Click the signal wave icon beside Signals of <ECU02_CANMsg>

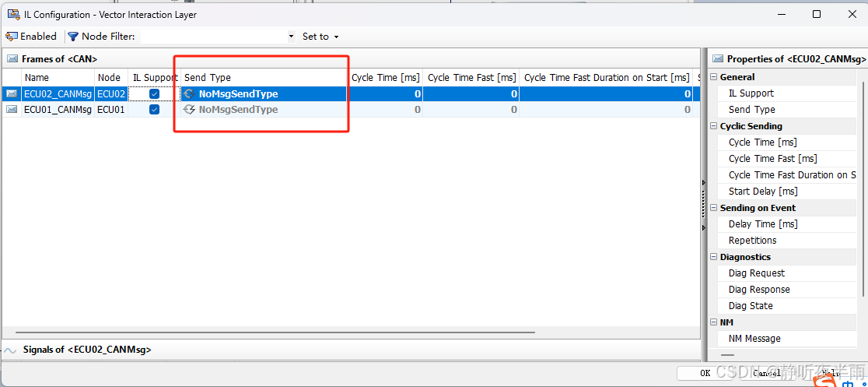click(x=11, y=350)
